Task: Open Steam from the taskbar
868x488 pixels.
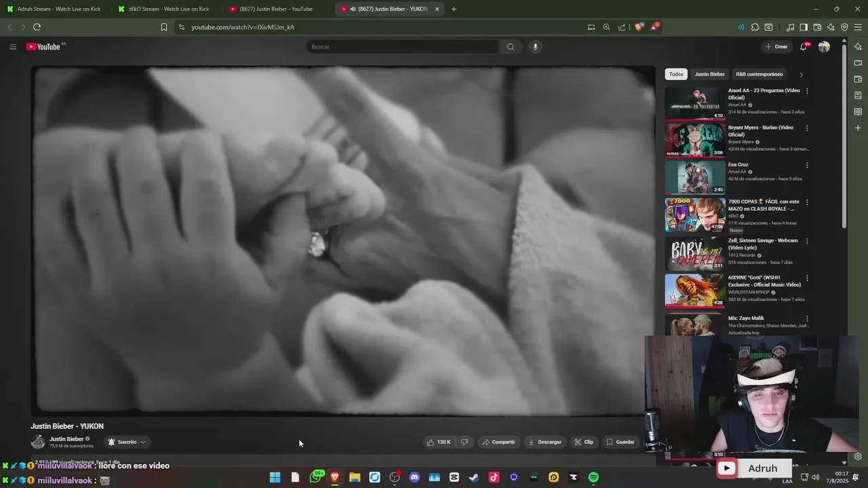Action: (x=474, y=477)
